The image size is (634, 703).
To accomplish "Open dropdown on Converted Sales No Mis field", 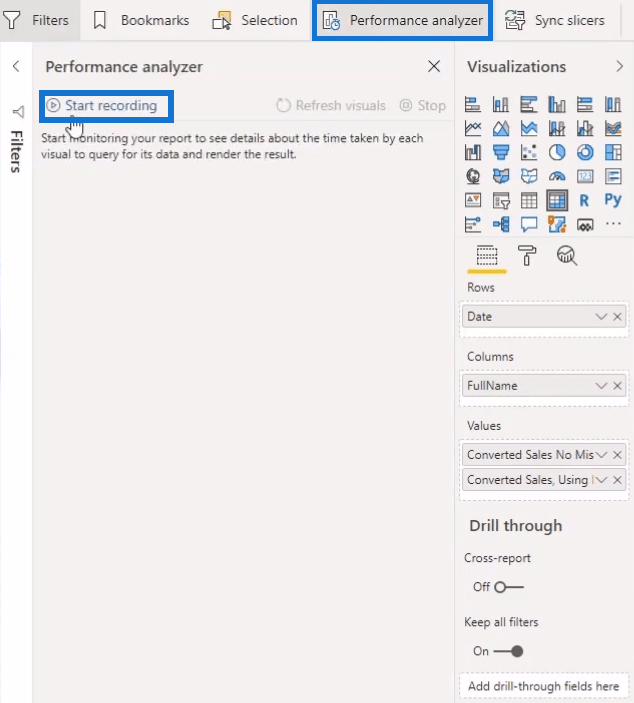I will point(601,455).
